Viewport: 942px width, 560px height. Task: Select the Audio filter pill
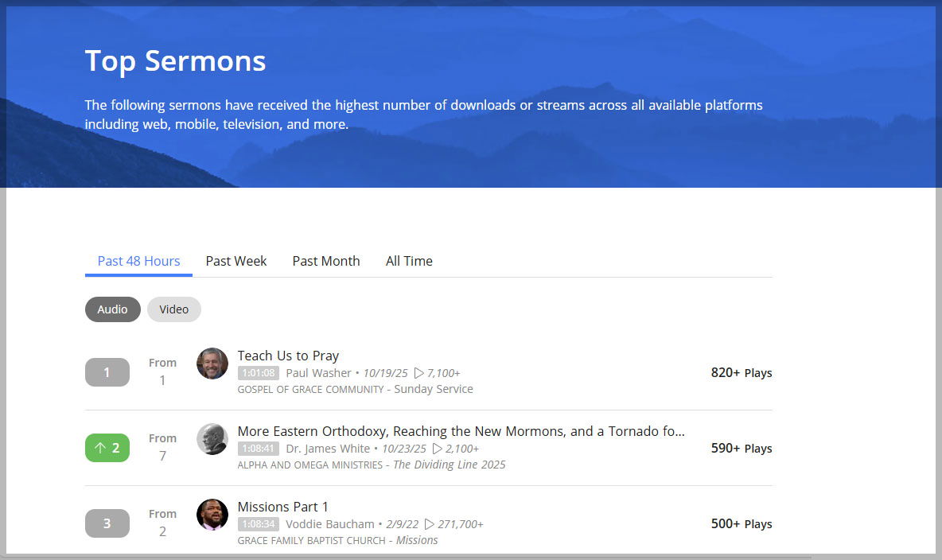click(113, 309)
